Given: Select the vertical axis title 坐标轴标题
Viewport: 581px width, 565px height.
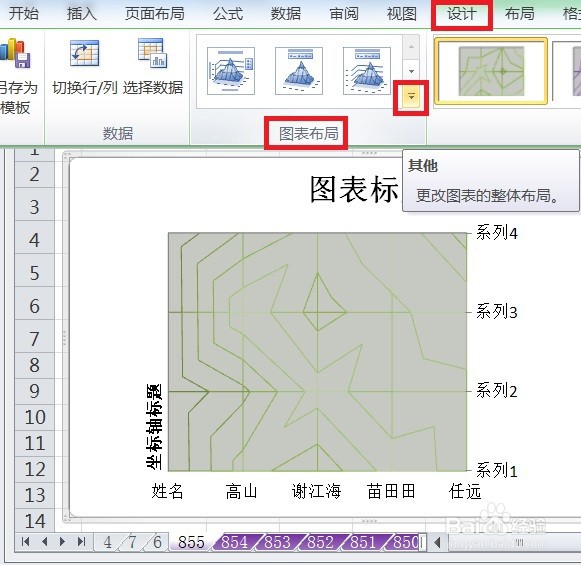Looking at the screenshot, I should [x=154, y=427].
